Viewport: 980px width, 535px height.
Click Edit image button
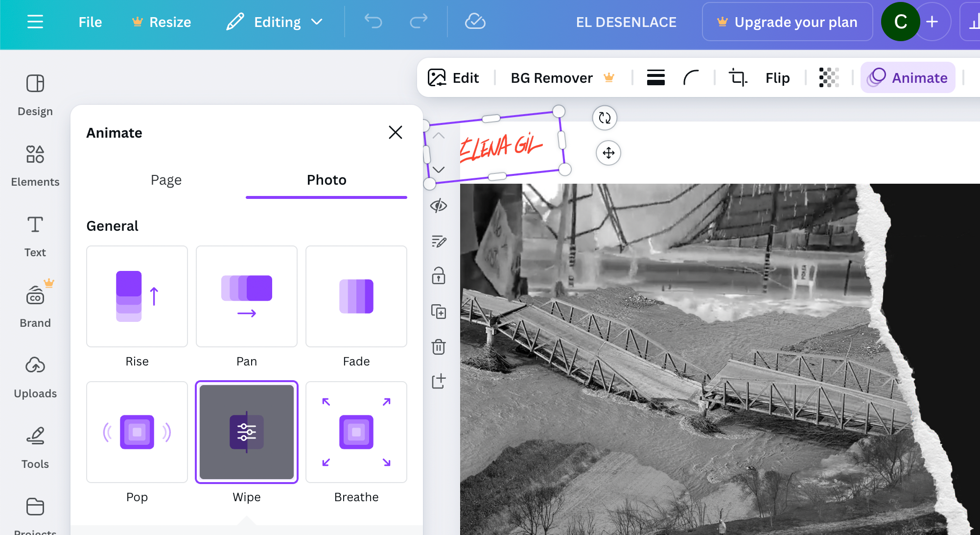453,78
